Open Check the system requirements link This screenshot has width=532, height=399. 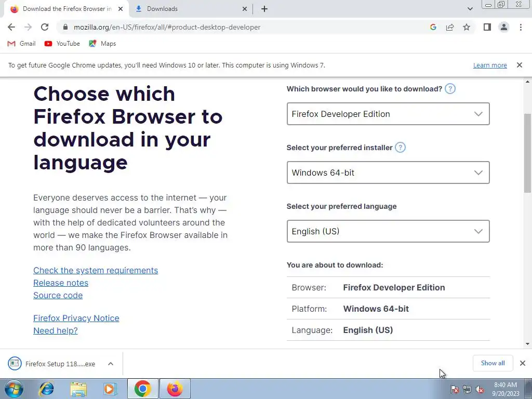click(x=96, y=270)
